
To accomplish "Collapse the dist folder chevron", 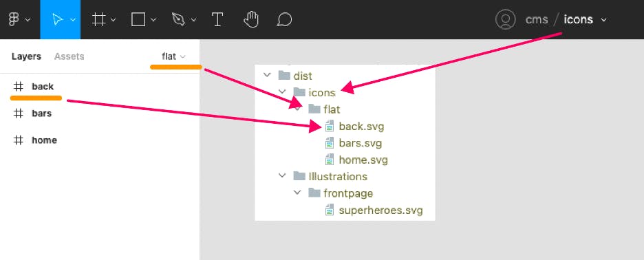I will 268,75.
